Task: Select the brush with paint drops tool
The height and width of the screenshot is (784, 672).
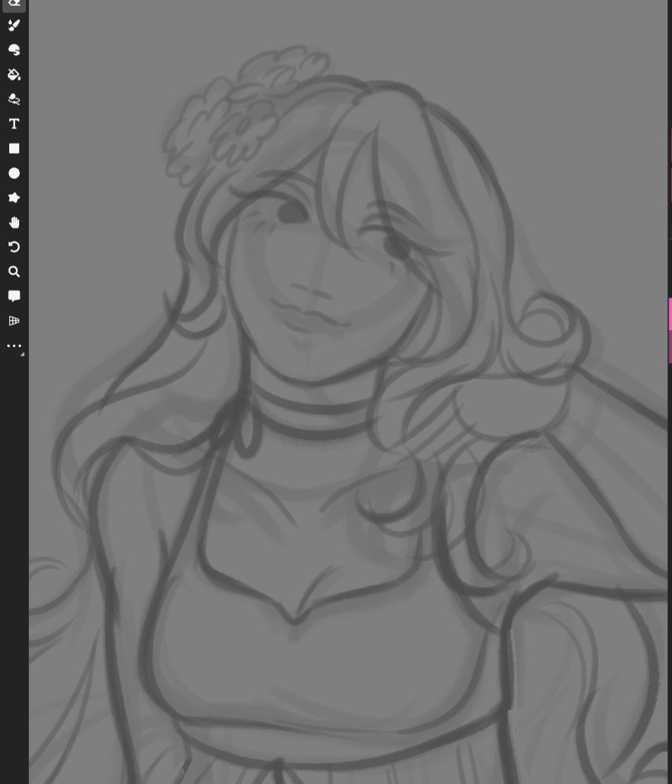Action: pos(14,25)
